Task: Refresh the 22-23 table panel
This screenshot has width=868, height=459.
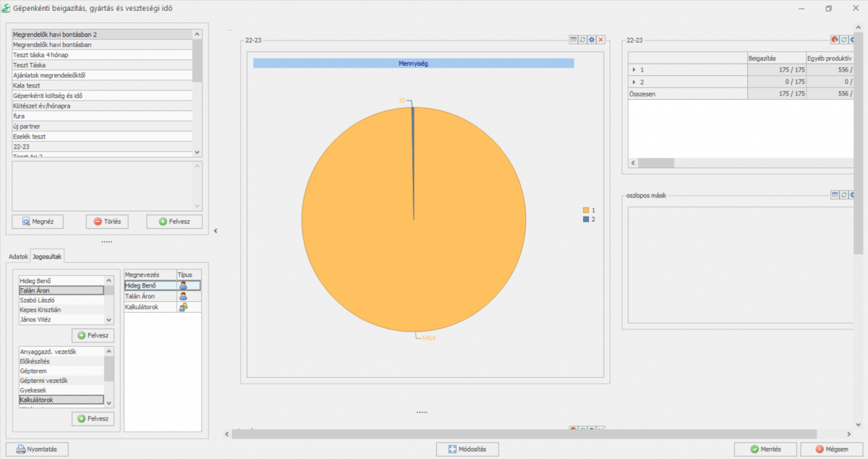Action: (x=844, y=40)
